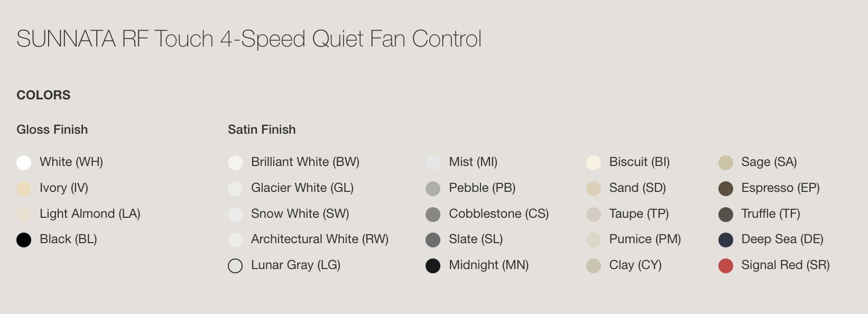868x314 pixels.
Task: Select the Pebble (PB) swatch
Action: [x=433, y=188]
